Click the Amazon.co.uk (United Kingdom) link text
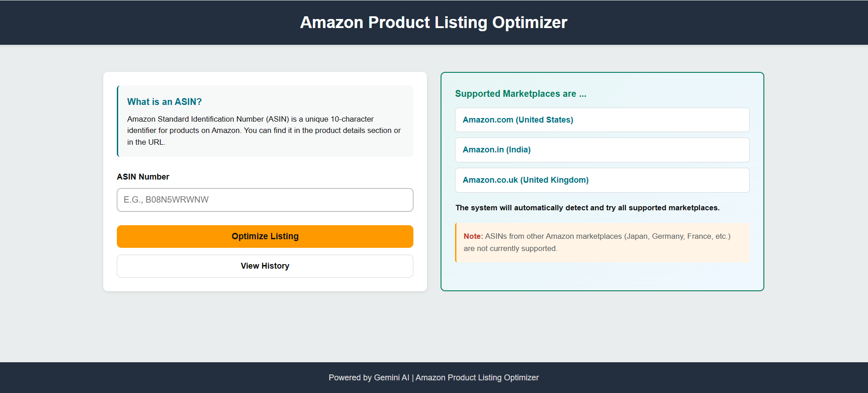868x393 pixels. (x=525, y=180)
